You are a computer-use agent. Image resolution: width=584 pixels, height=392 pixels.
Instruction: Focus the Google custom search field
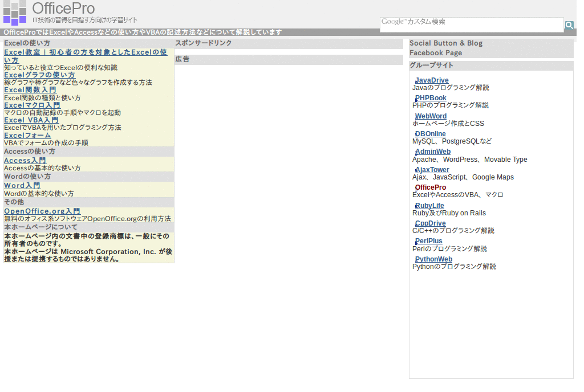[472, 24]
